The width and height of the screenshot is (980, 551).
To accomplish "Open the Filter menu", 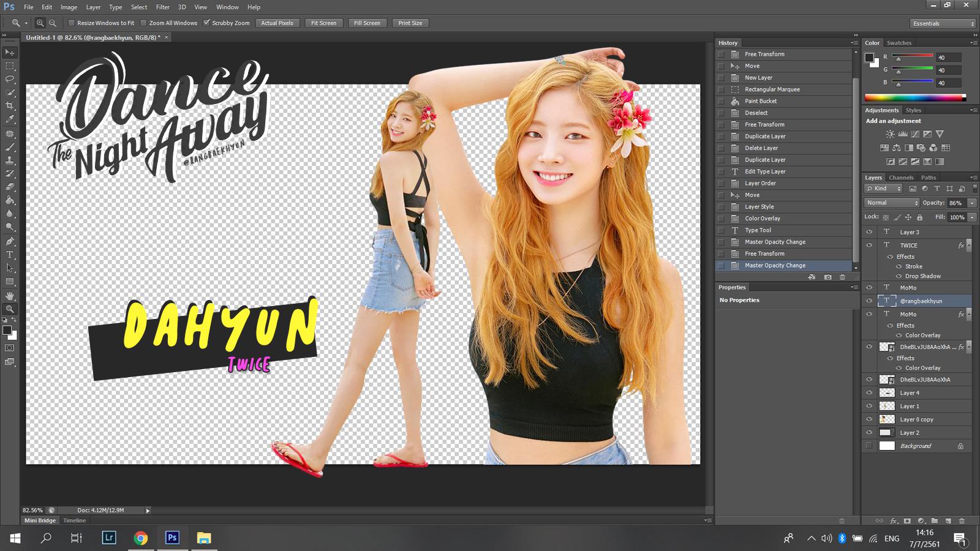I will click(162, 7).
